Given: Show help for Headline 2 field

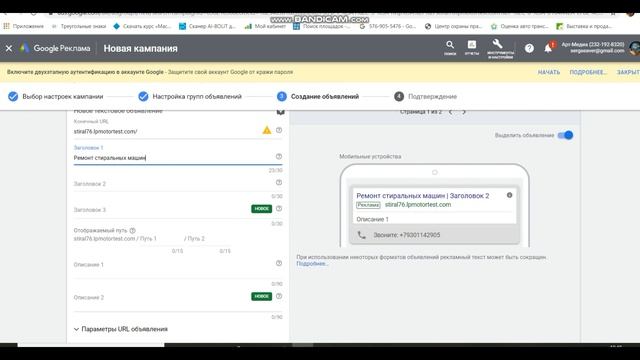Looking at the screenshot, I should point(279,182).
